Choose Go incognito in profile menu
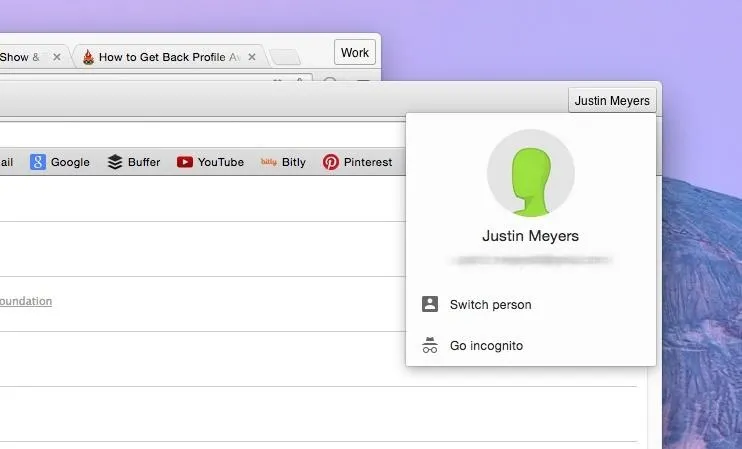The image size is (742, 449). [530, 345]
